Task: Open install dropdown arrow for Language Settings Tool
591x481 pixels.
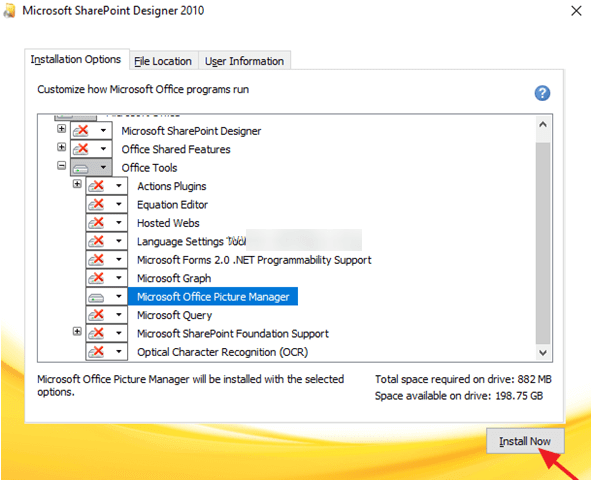Action: click(119, 241)
